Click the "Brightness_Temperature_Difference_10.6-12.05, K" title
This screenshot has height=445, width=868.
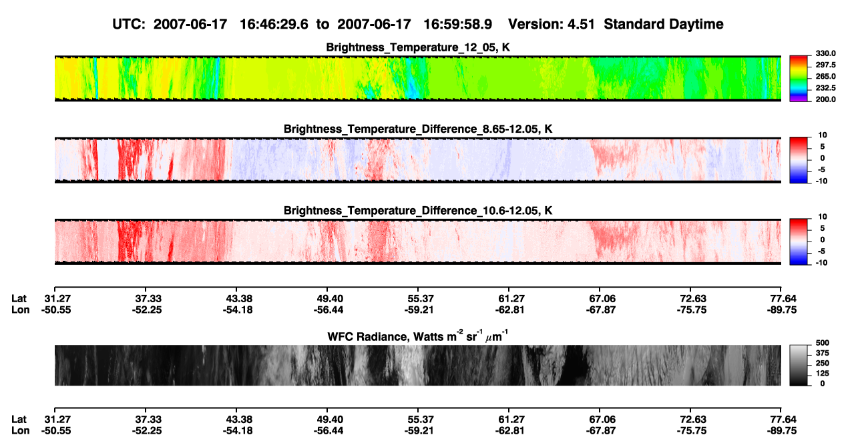click(418, 211)
